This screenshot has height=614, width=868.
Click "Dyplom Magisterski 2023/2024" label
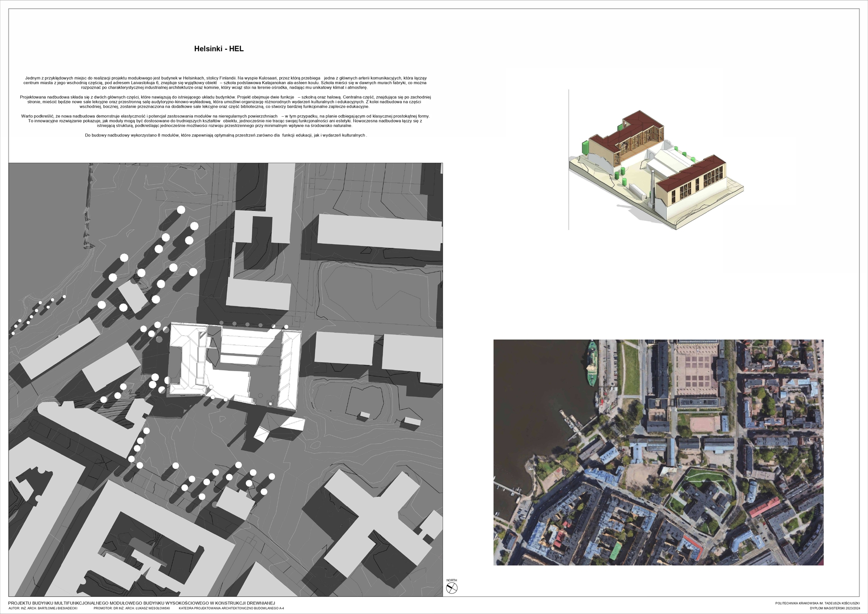(x=835, y=609)
